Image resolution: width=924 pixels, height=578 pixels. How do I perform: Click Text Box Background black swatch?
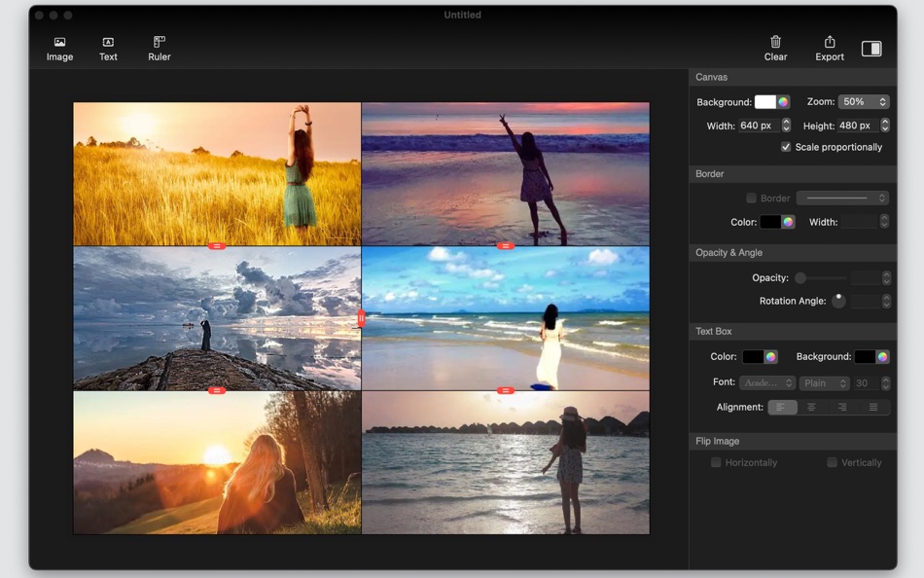click(x=865, y=357)
